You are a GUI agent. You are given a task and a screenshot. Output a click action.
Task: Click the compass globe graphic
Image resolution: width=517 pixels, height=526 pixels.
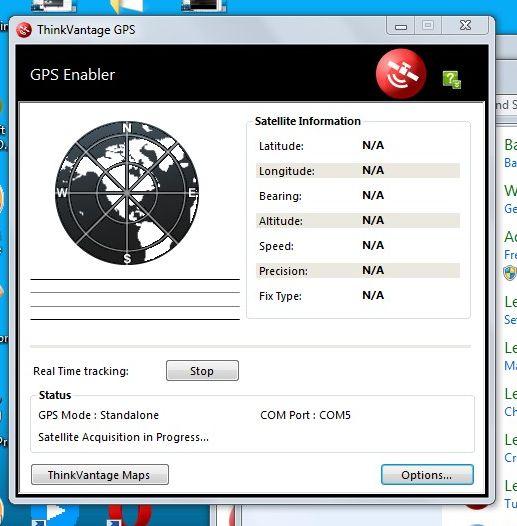[127, 193]
